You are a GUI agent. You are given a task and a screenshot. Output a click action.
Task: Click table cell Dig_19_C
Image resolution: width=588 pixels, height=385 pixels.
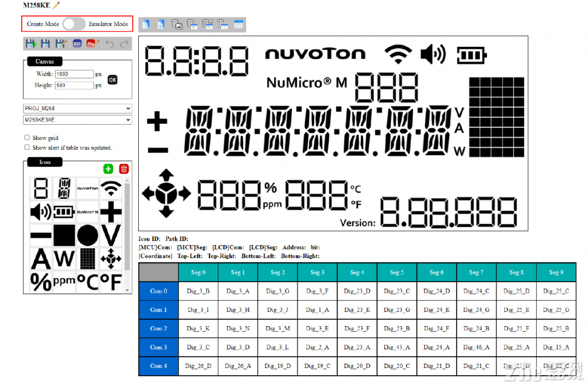[x=317, y=366]
